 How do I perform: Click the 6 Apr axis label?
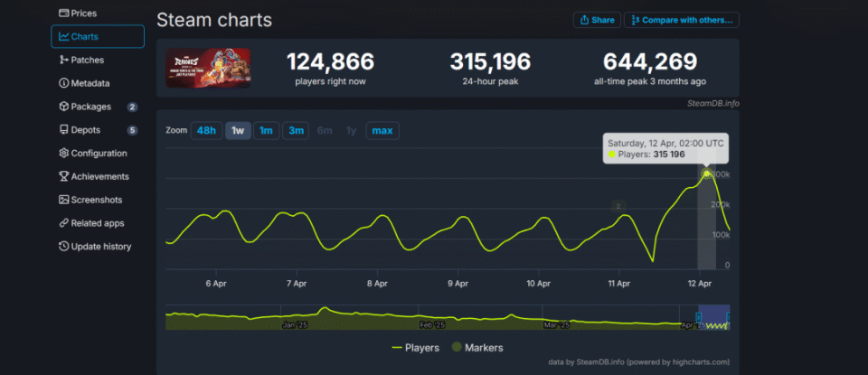[x=216, y=283]
